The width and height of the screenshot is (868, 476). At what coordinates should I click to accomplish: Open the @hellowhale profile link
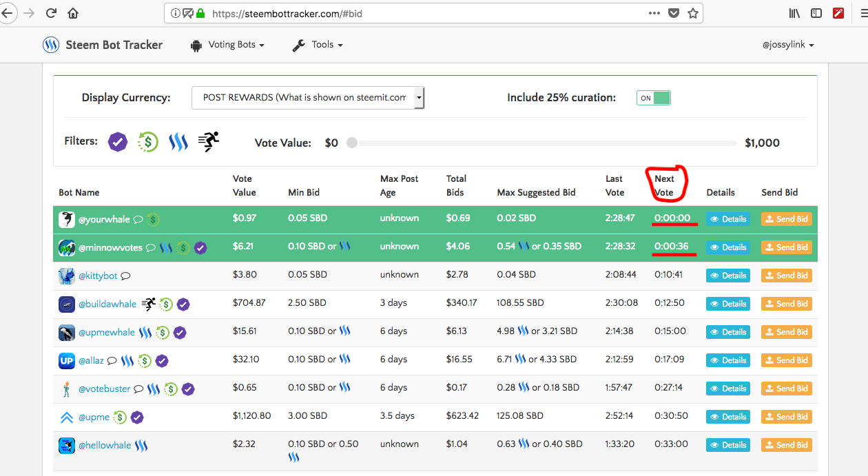pyautogui.click(x=105, y=445)
